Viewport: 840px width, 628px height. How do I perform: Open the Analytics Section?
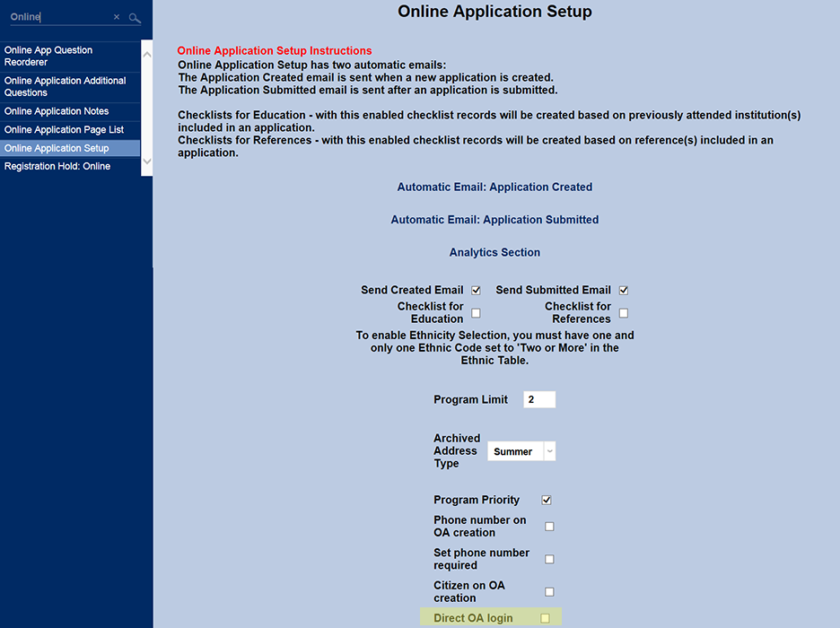tap(494, 252)
